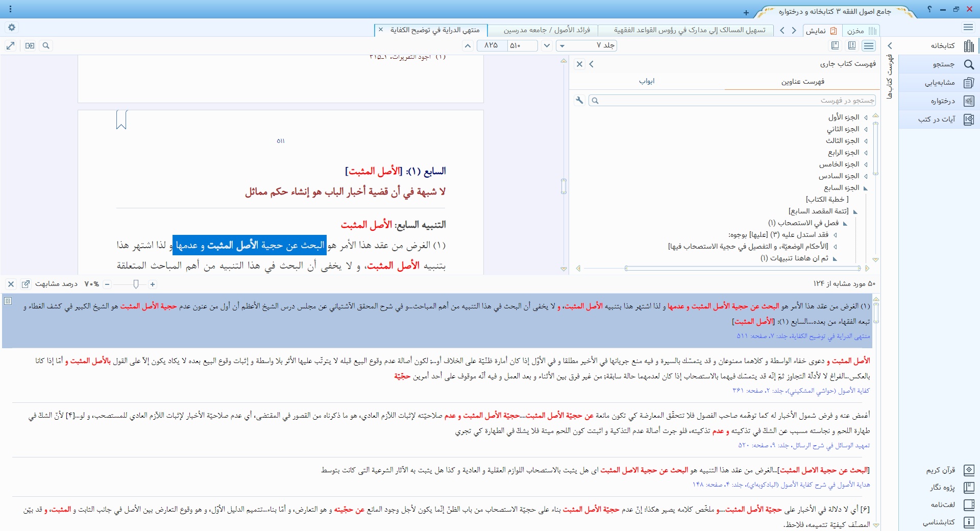Image resolution: width=980 pixels, height=531 pixels.
Task: Open the هداية الأصول source link
Action: [x=781, y=485]
